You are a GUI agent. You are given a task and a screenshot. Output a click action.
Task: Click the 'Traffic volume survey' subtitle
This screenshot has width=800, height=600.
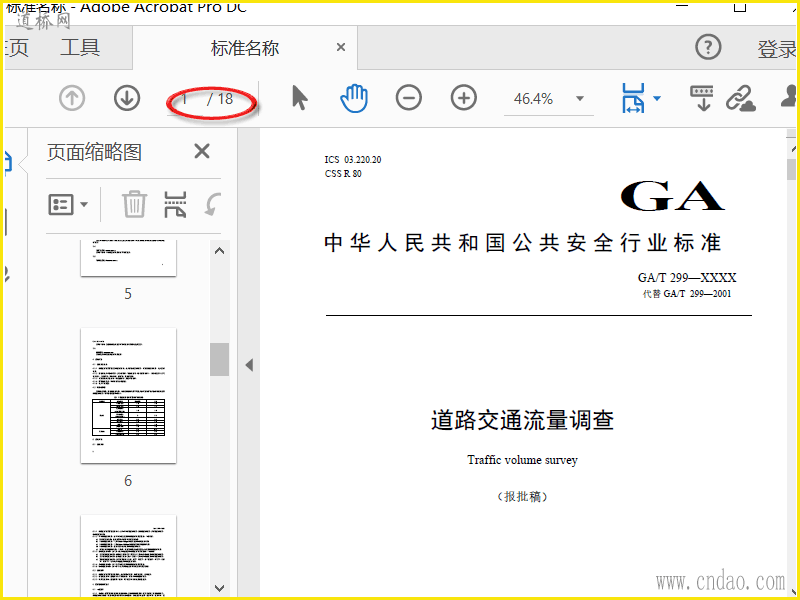tap(522, 460)
